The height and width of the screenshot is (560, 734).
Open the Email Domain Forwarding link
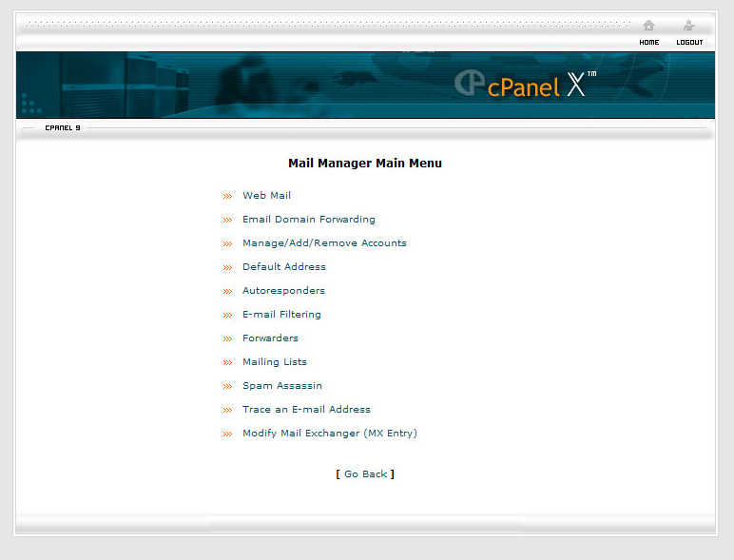coord(308,220)
